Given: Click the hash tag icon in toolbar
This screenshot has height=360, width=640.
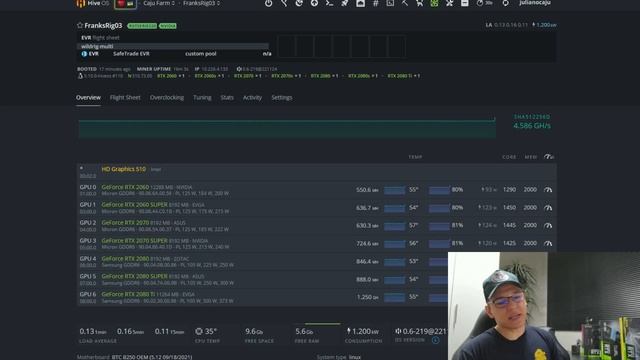Looking at the screenshot, I should point(376,3).
